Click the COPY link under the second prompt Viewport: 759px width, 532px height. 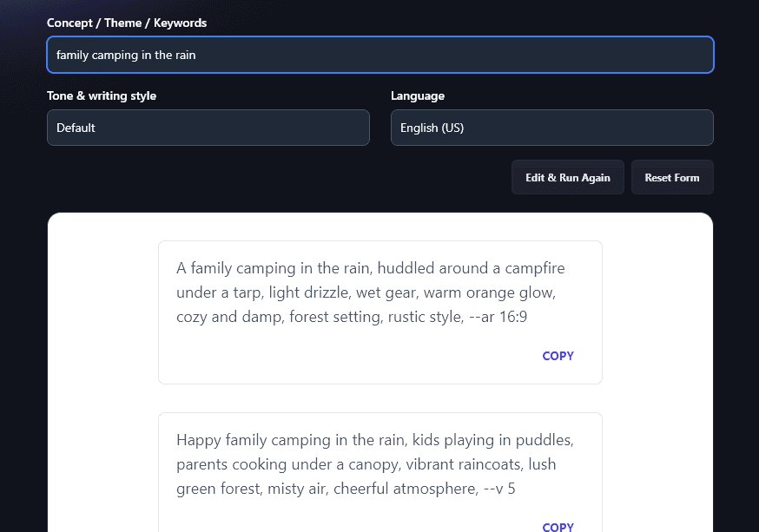[558, 526]
